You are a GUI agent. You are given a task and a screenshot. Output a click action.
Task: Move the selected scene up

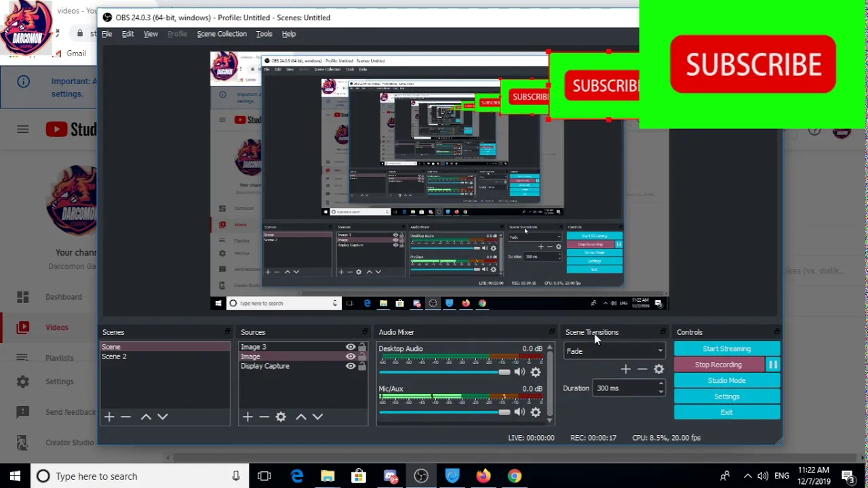pos(145,417)
